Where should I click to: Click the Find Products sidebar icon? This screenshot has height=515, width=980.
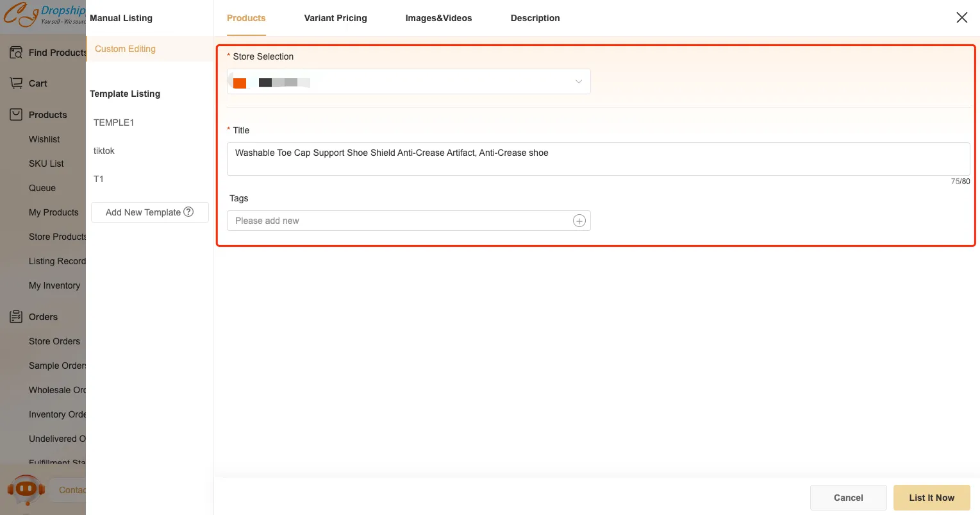click(16, 53)
